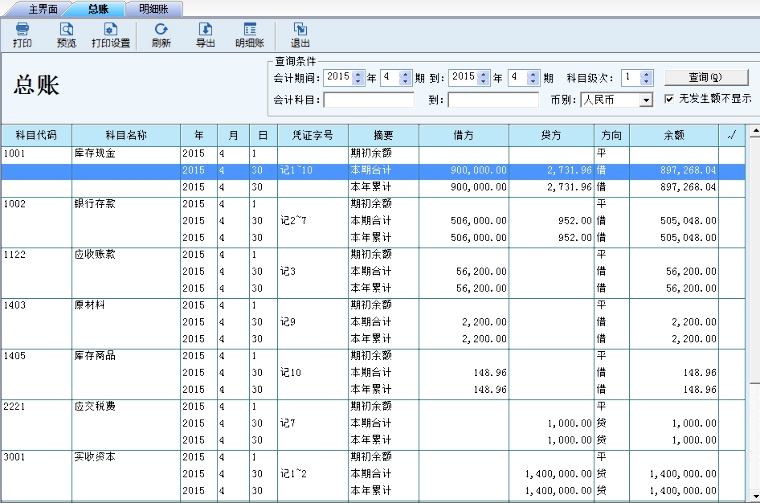Click the 科目名称 column header
The height and width of the screenshot is (503, 760).
(x=126, y=135)
